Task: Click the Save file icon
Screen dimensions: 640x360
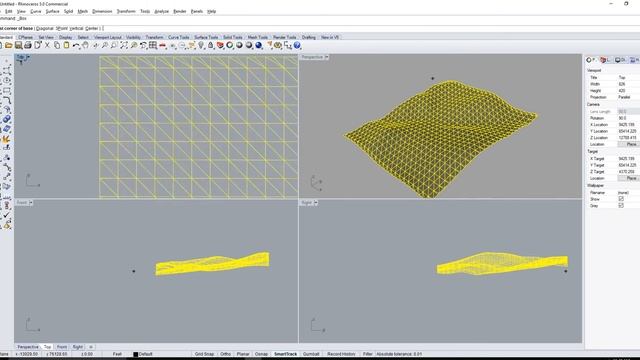Action: coord(18,46)
